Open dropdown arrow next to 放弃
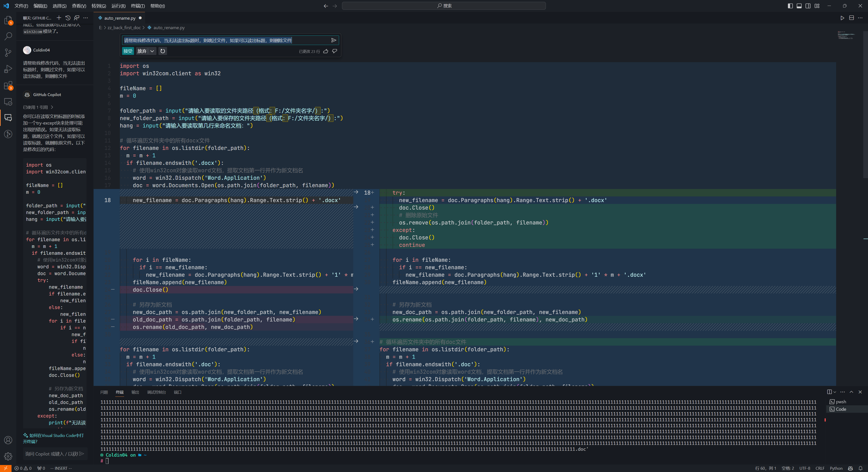 (152, 51)
